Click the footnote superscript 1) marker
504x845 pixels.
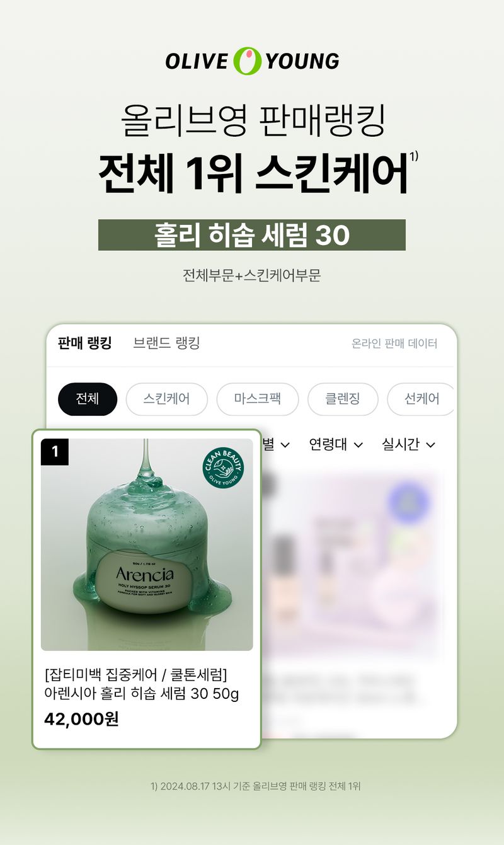[x=414, y=156]
